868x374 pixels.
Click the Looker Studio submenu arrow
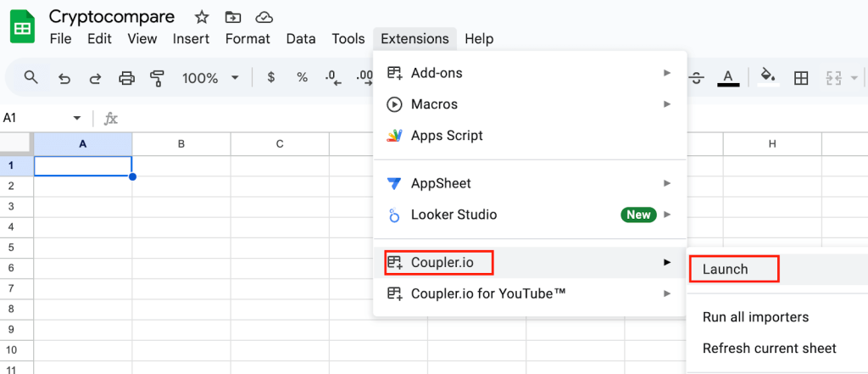pyautogui.click(x=667, y=215)
